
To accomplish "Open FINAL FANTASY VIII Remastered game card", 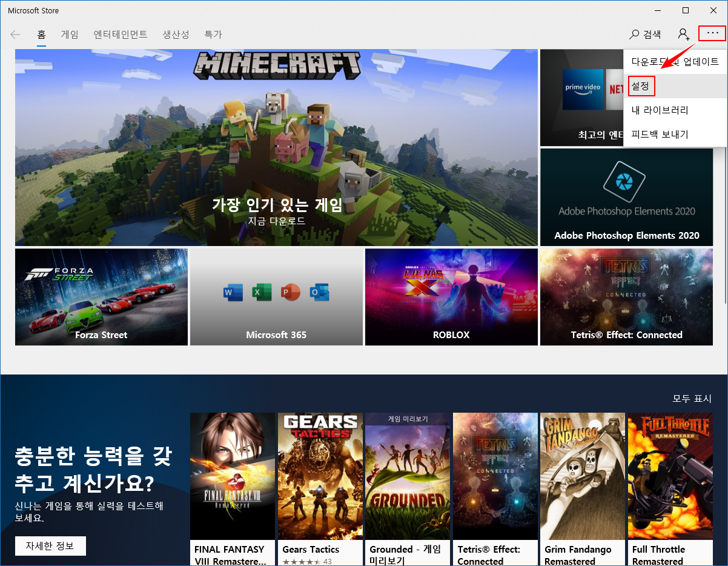I will [233, 489].
